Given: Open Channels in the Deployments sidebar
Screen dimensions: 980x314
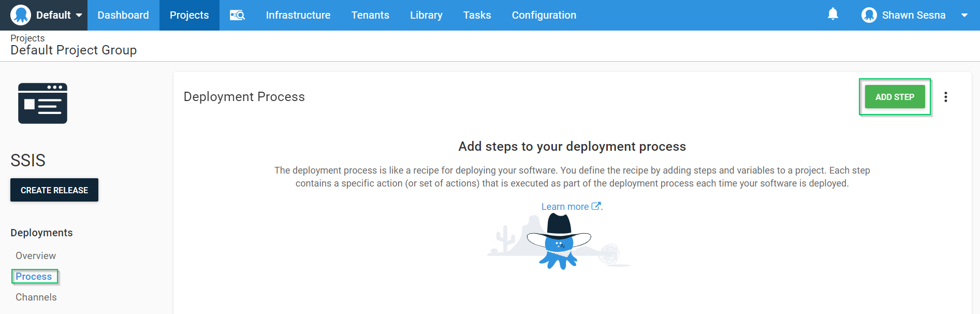Looking at the screenshot, I should (x=36, y=297).
